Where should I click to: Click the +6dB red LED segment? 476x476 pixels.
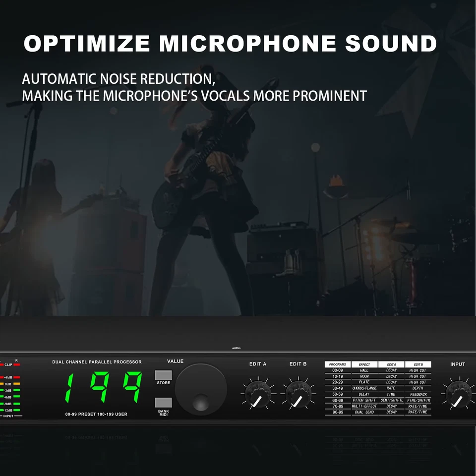tap(16, 377)
